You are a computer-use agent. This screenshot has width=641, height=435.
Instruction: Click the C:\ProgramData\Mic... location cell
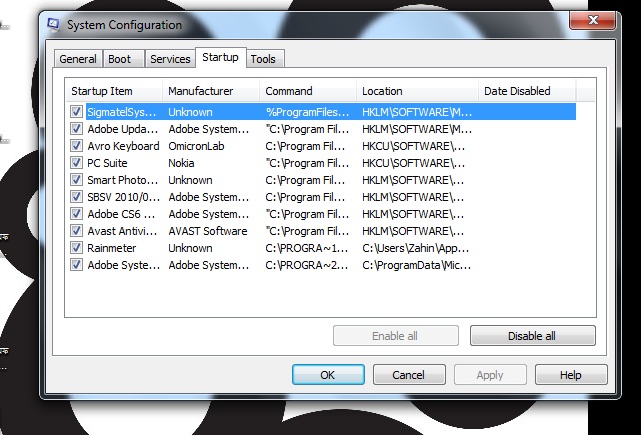pos(417,265)
